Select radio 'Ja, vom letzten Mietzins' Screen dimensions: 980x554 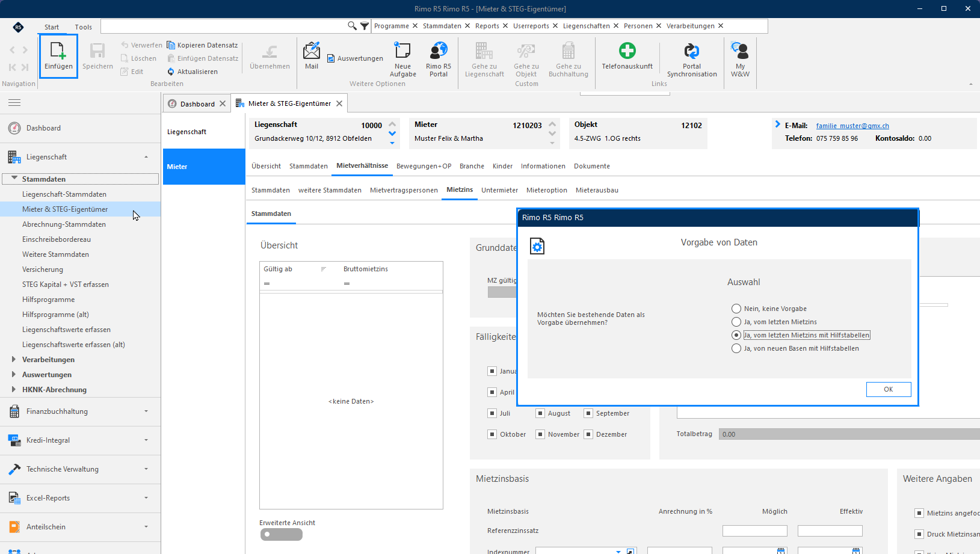(736, 322)
